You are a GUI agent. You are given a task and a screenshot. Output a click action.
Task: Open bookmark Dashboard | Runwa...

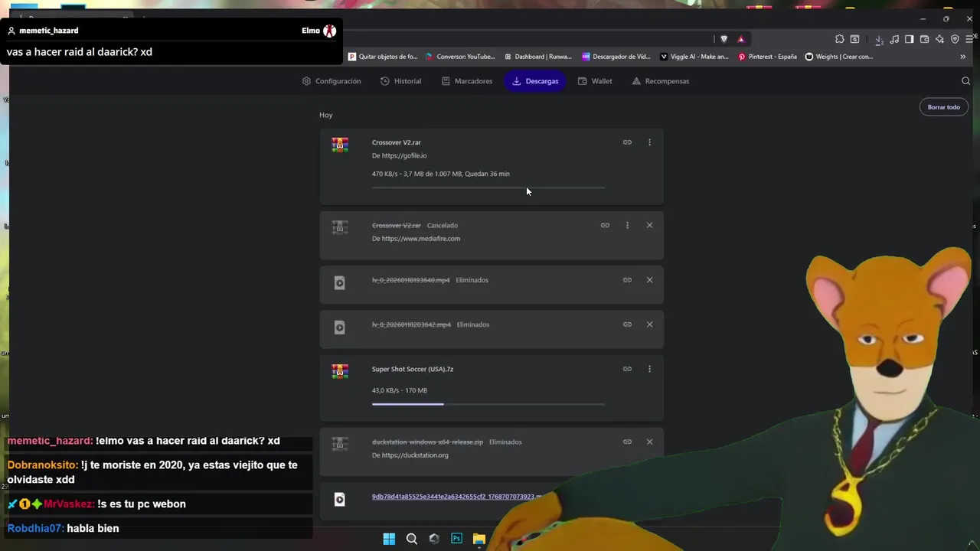(x=537, y=57)
